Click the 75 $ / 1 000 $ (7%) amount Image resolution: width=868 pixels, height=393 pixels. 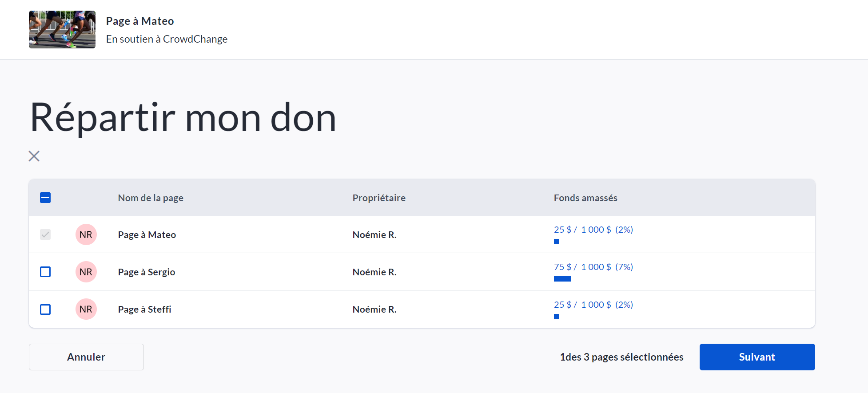593,267
